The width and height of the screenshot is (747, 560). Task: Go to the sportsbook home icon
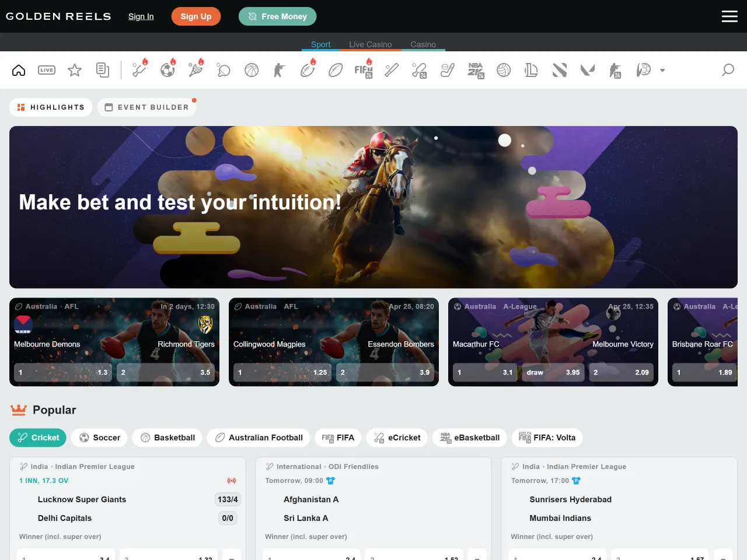pos(19,71)
